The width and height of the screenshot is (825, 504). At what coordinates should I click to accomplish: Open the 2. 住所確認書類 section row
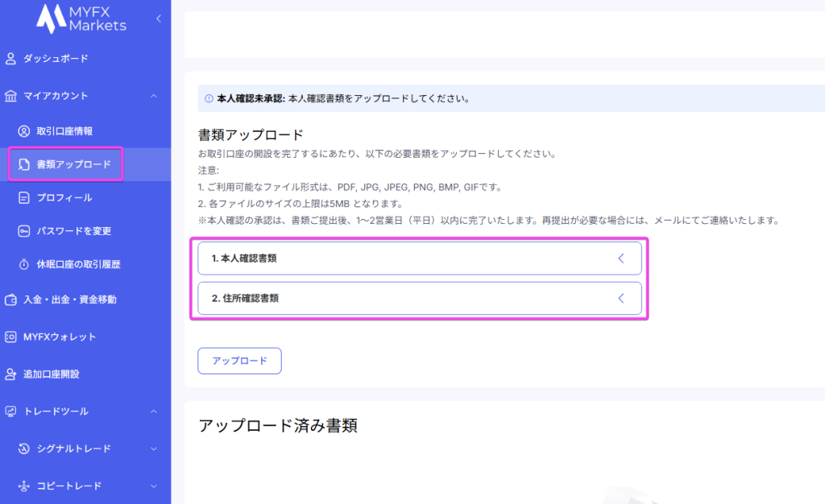click(x=419, y=298)
